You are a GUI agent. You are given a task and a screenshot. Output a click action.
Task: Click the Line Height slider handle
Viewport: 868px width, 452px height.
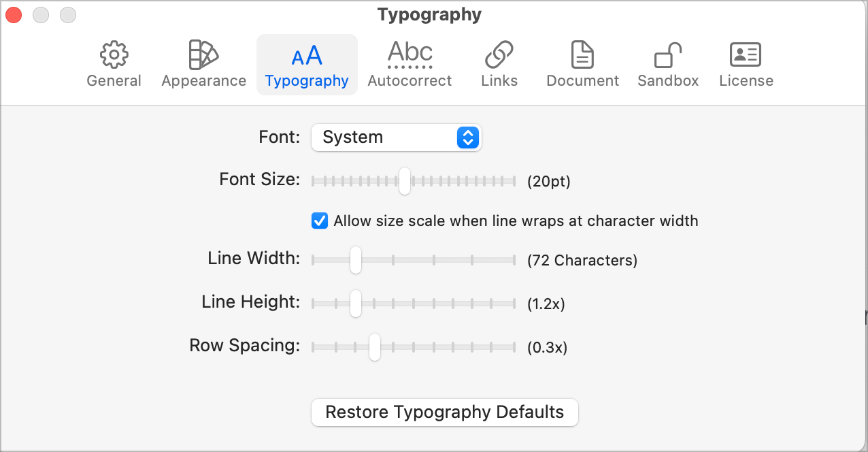coord(355,304)
